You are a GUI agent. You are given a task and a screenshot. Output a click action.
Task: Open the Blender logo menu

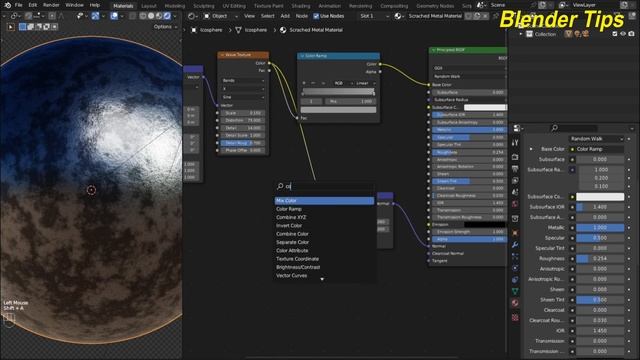(7, 5)
